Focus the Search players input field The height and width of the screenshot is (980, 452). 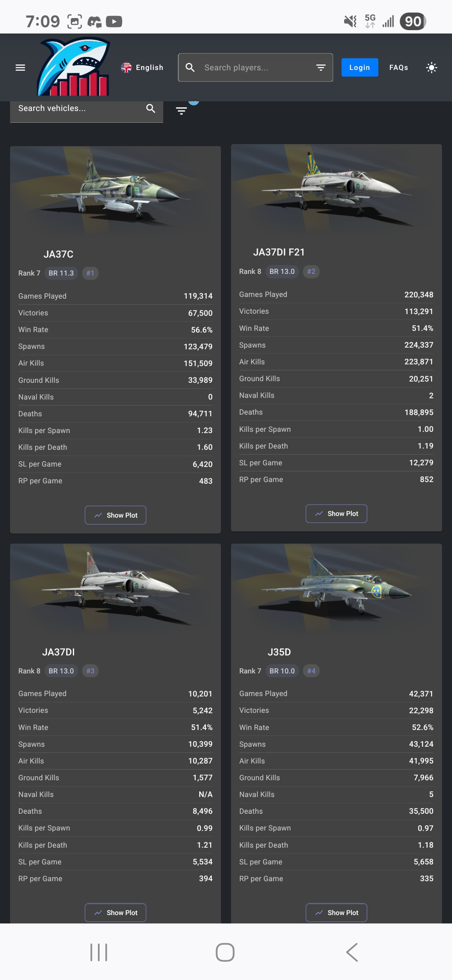[x=255, y=67]
